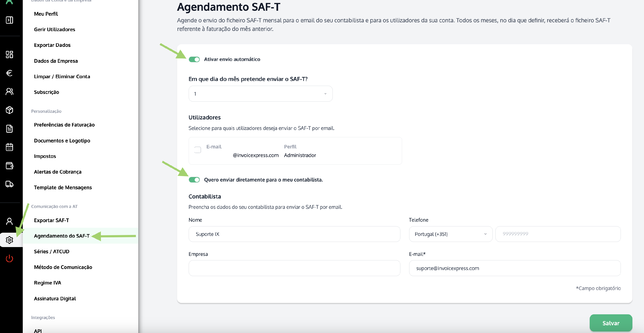
Task: Open the dashboard grid icon
Action: (x=9, y=55)
